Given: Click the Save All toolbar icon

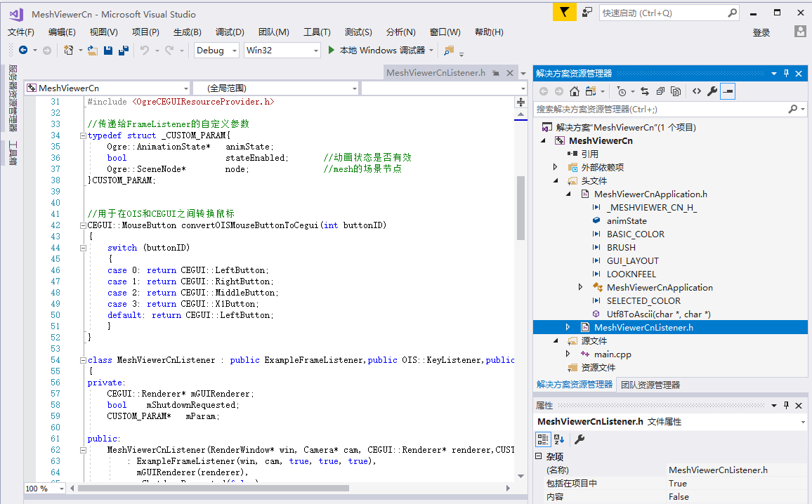Looking at the screenshot, I should coord(124,50).
